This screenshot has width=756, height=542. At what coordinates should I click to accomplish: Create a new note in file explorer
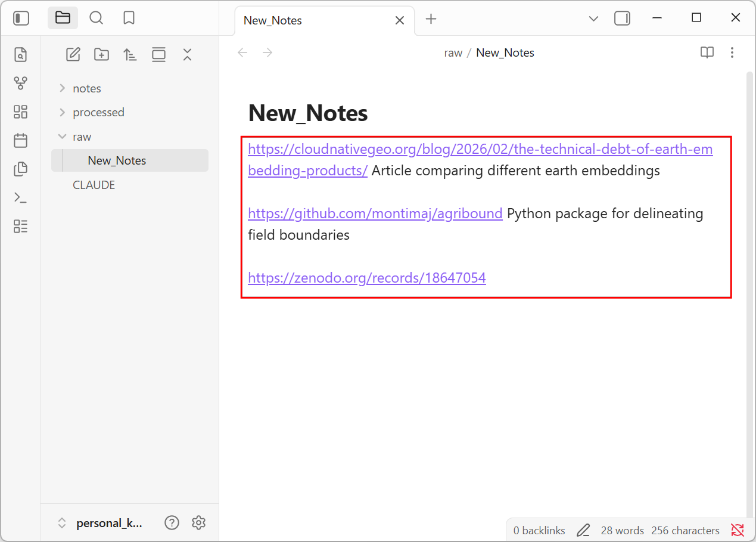[73, 55]
